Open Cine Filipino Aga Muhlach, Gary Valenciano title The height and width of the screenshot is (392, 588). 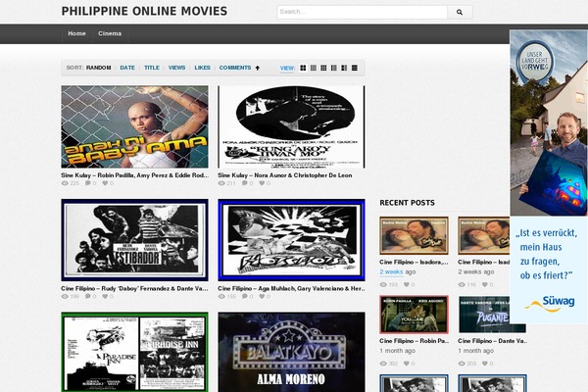point(291,288)
